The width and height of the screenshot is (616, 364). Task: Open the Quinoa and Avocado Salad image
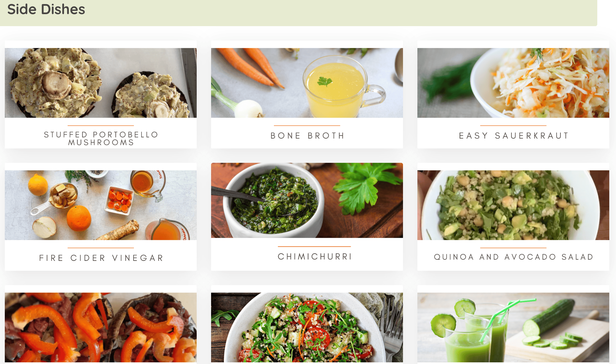point(513,205)
